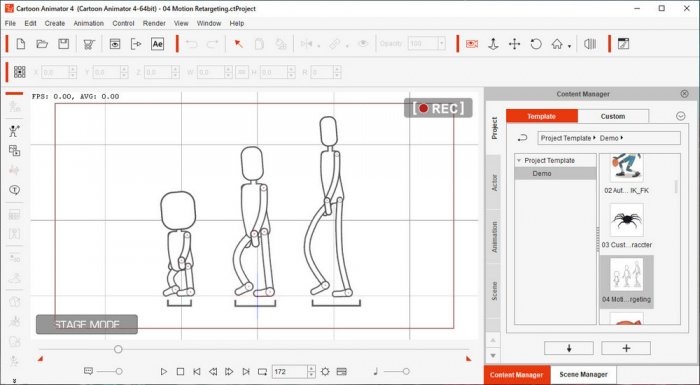700x385 pixels.
Task: Expand Content Manager options chevron
Action: pos(680,116)
